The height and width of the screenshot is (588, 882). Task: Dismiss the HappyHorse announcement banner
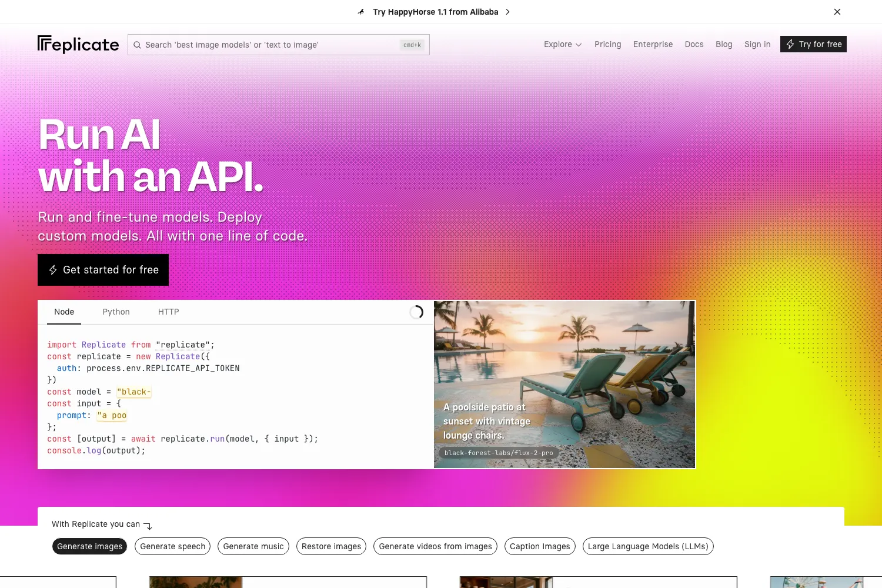[837, 12]
